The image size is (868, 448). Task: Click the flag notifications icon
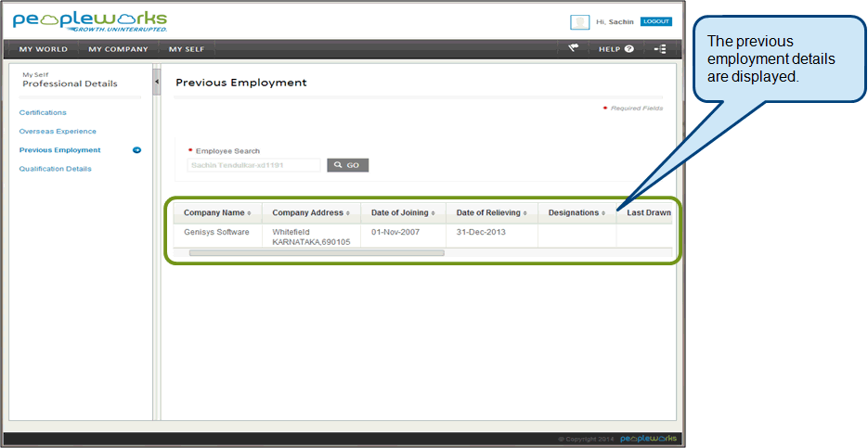[573, 48]
